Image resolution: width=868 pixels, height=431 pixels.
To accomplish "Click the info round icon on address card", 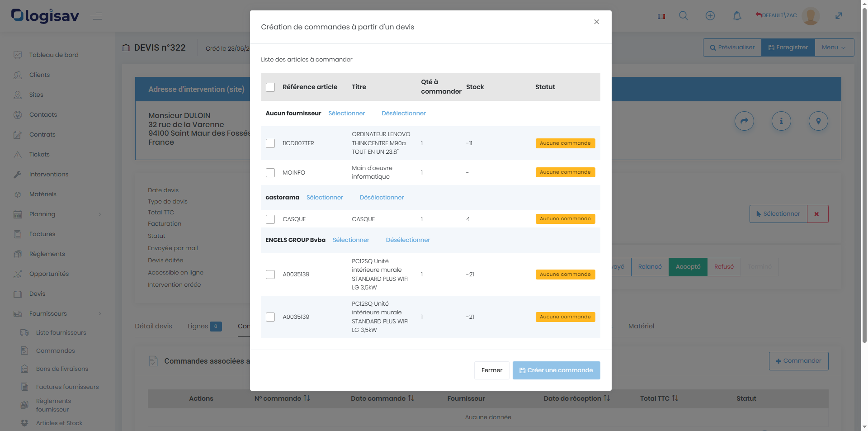I will point(781,121).
